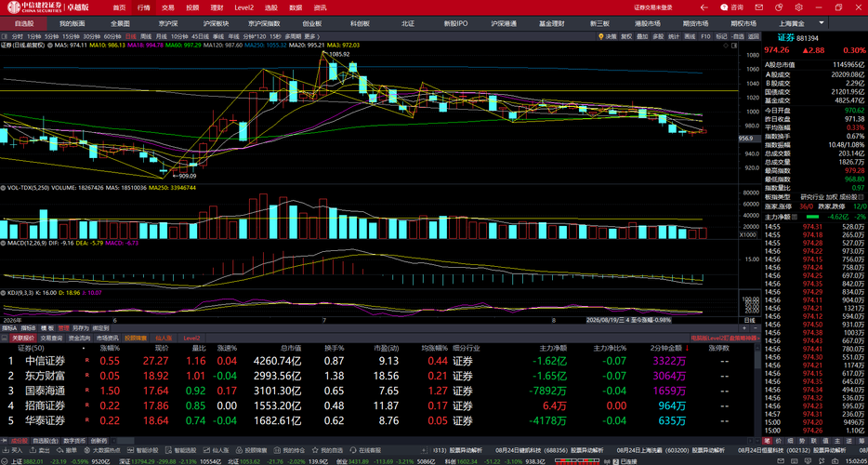Viewport: 868px width, 465px height.
Task: Expand the 主力净额 panel selector
Action: click(795, 216)
